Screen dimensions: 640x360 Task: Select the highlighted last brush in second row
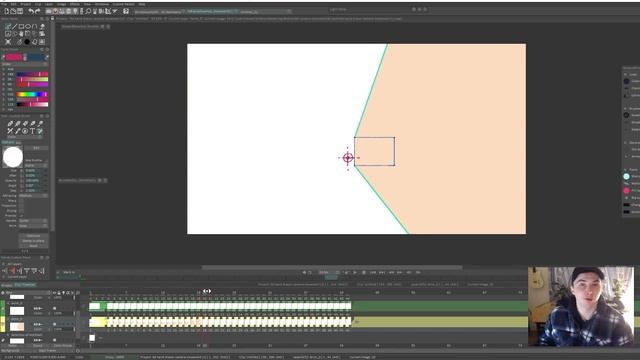pos(40,131)
